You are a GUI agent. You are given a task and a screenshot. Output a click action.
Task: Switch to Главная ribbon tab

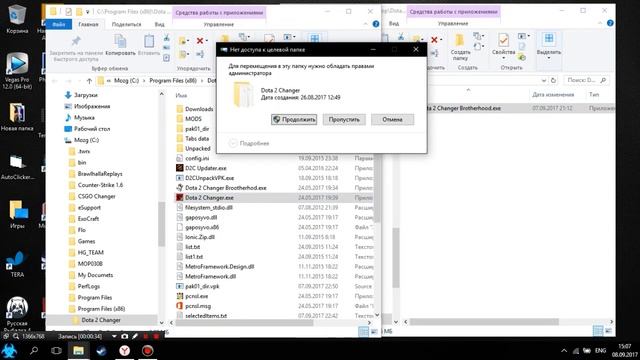click(x=88, y=24)
